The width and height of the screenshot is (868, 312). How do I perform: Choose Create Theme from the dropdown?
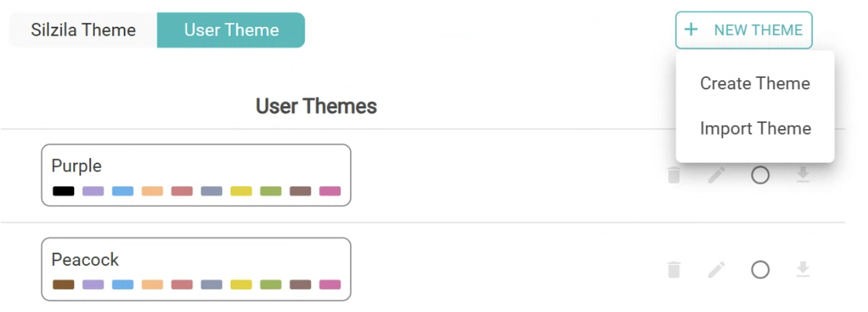[x=754, y=83]
